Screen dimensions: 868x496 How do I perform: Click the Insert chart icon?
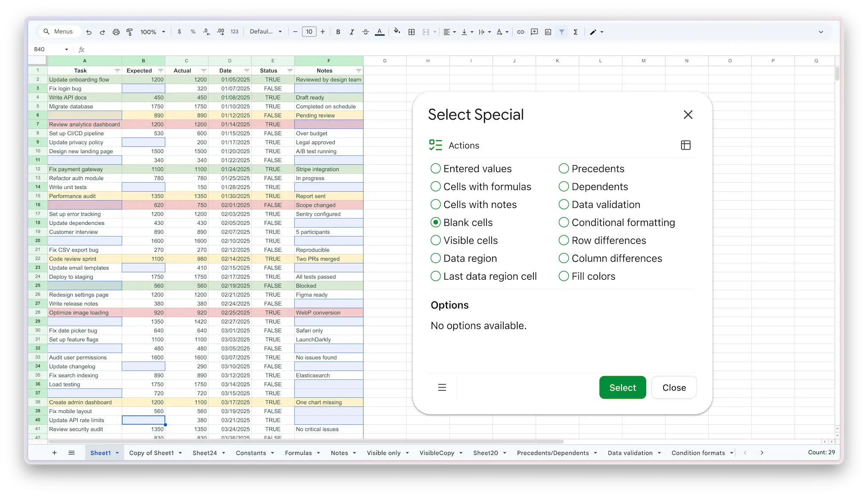[x=548, y=32]
